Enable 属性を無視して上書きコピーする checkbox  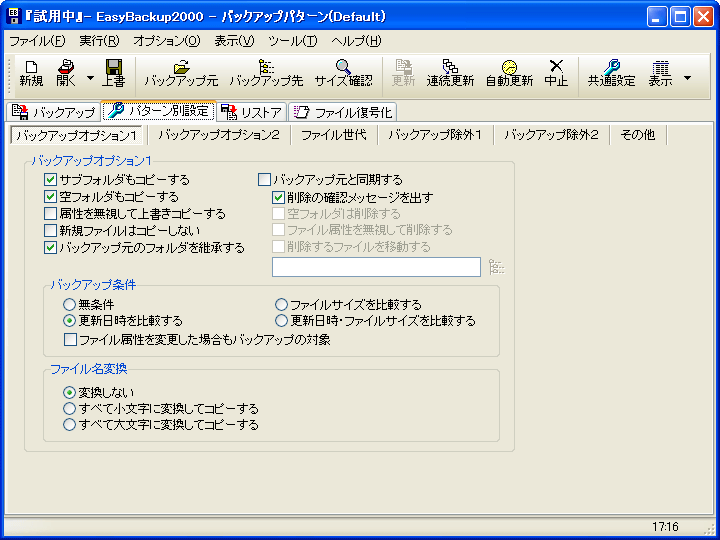[50, 214]
